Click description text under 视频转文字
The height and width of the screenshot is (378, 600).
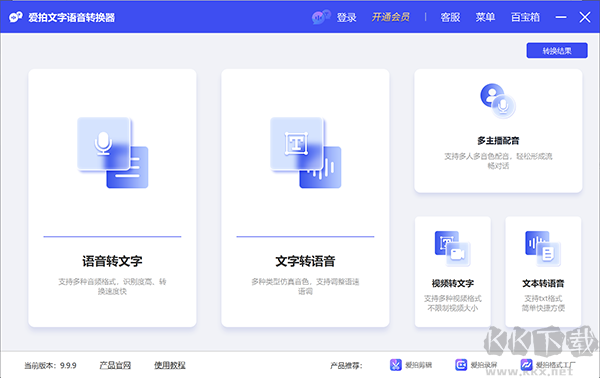[x=453, y=303]
